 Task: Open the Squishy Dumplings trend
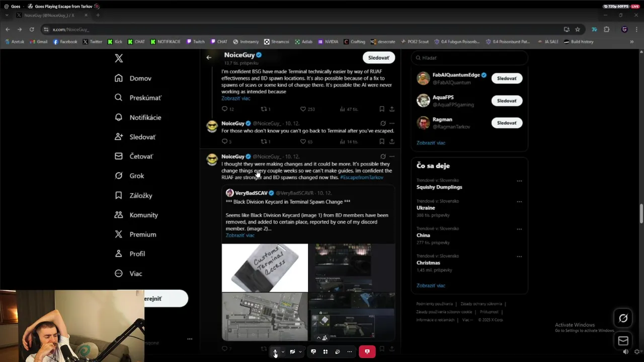coord(439,187)
